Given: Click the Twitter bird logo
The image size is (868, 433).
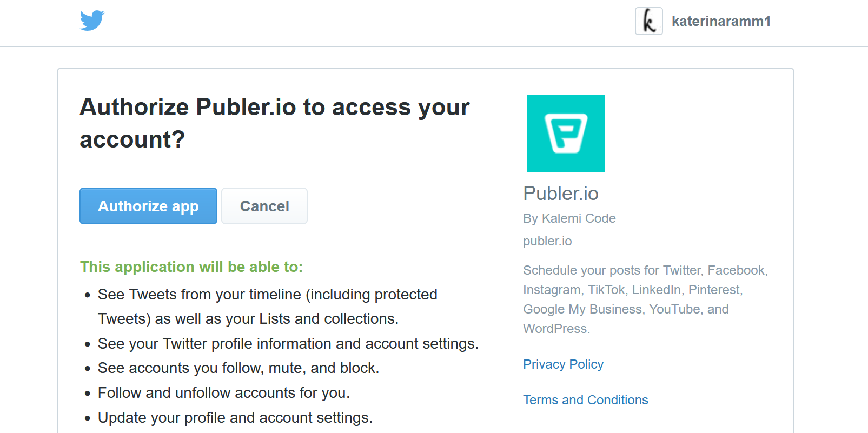Looking at the screenshot, I should [x=92, y=21].
